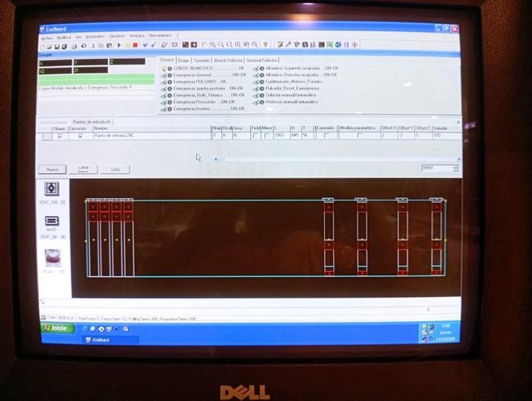Viewport: 532px width, 401px height.
Task: Toggle the Medida paramétrica checkbox in row 1
Action: 359,136
